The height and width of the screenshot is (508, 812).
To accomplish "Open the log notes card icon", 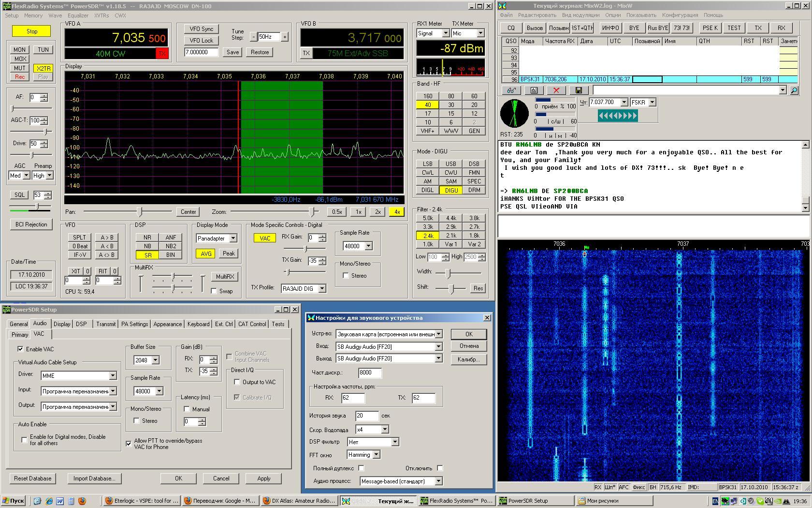I will (x=534, y=90).
